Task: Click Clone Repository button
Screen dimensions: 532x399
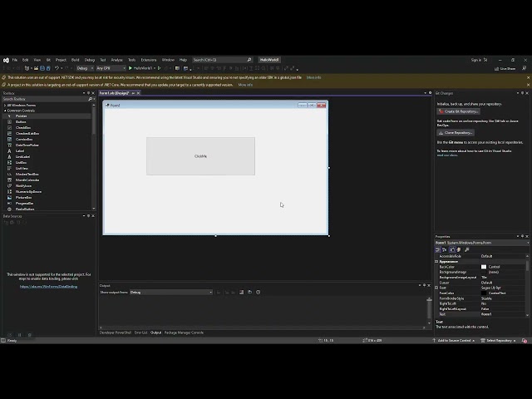Action: 456,133
